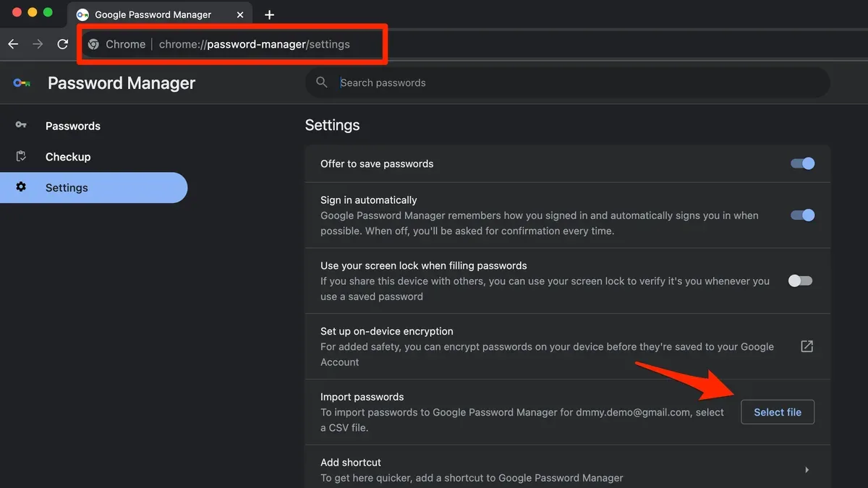Reload the page with the refresh icon
The image size is (868, 488).
click(x=63, y=44)
